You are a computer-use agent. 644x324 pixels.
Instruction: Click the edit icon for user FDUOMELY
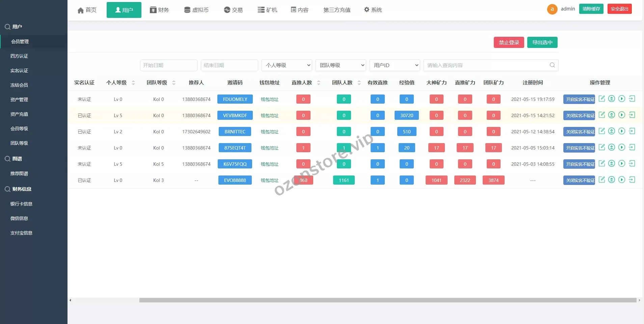point(601,99)
